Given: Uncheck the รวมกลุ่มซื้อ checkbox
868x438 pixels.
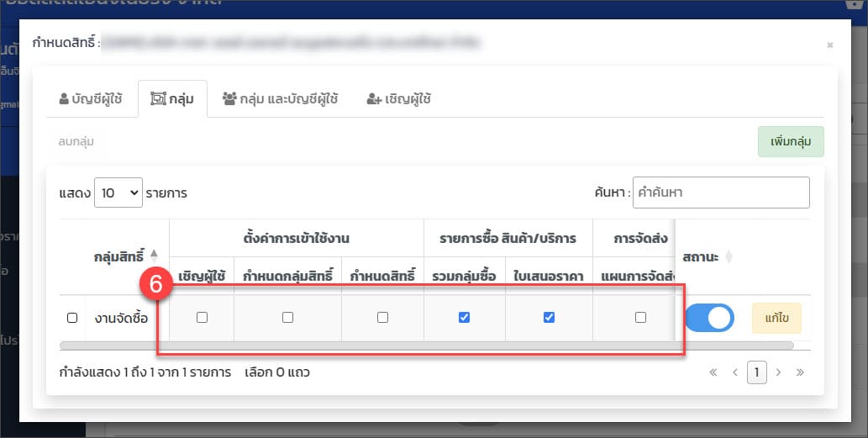Looking at the screenshot, I should [x=464, y=318].
